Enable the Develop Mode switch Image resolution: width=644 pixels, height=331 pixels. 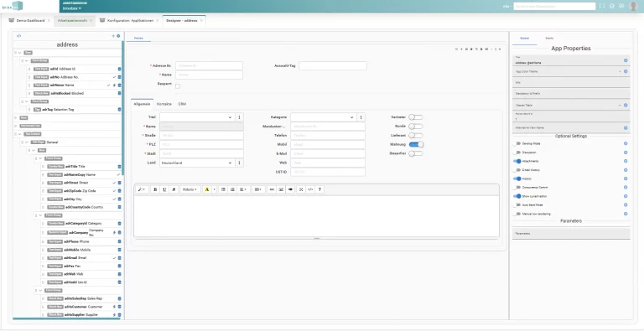pyautogui.click(x=517, y=144)
